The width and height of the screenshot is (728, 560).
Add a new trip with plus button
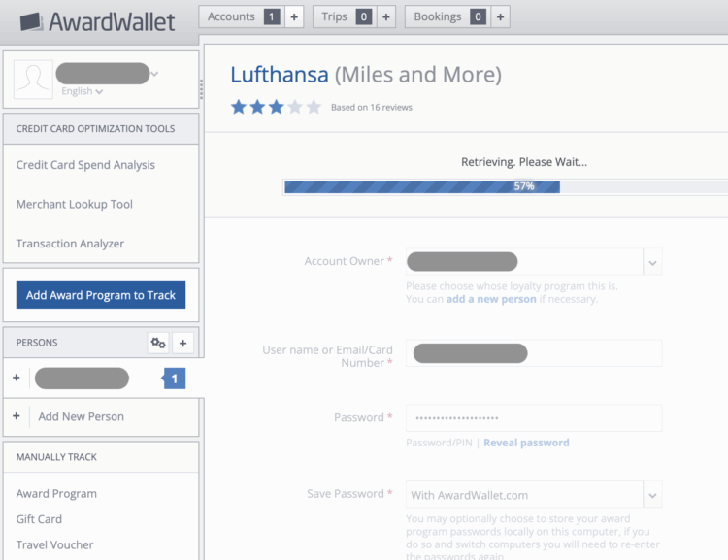385,17
